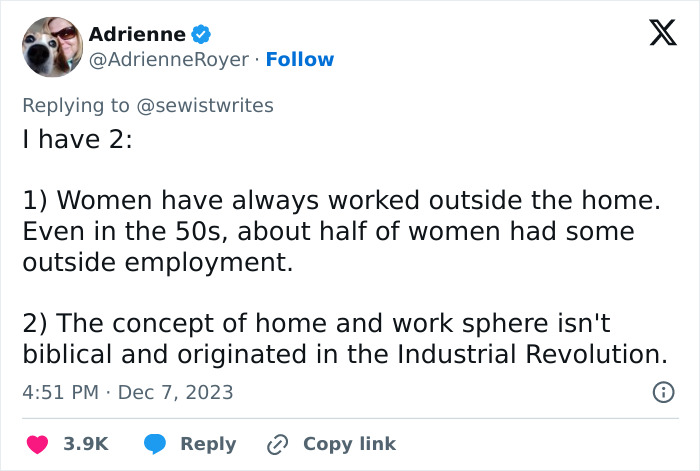Click the line about outside employment
Screen dimensions: 700x471
pyautogui.click(x=157, y=263)
